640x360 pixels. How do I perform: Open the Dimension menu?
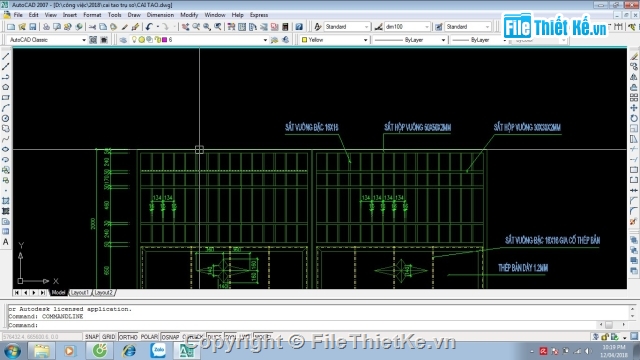coord(160,15)
